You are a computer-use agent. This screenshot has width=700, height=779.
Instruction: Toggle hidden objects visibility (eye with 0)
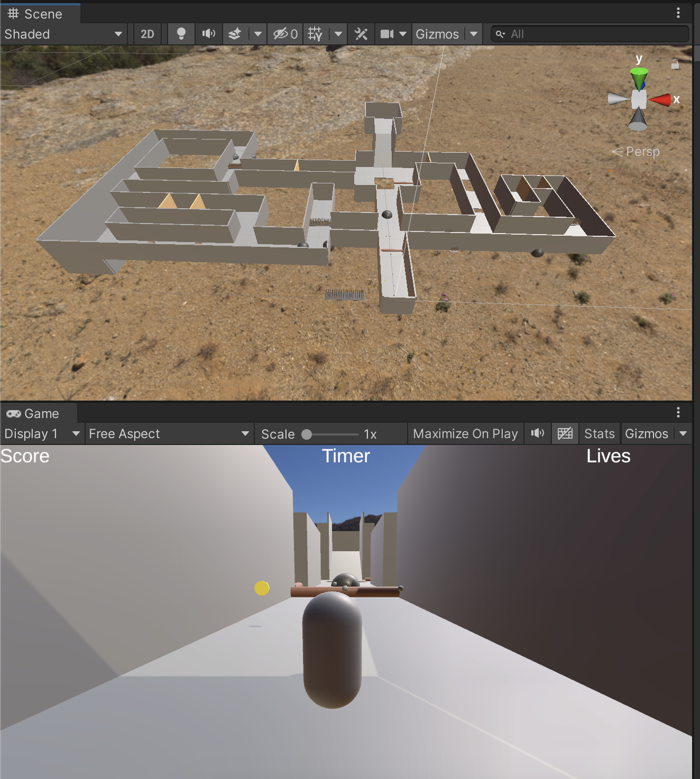coord(285,34)
